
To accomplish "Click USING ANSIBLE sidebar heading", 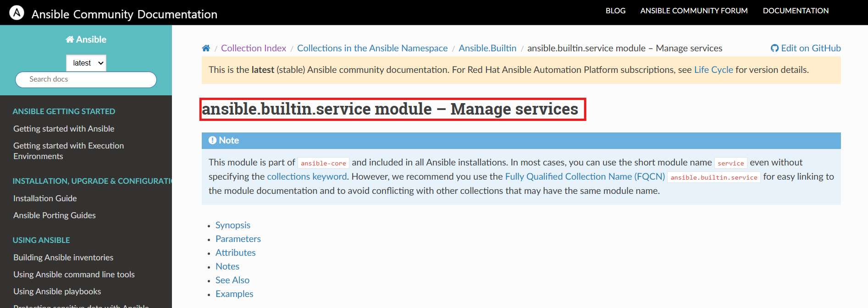I will [41, 240].
